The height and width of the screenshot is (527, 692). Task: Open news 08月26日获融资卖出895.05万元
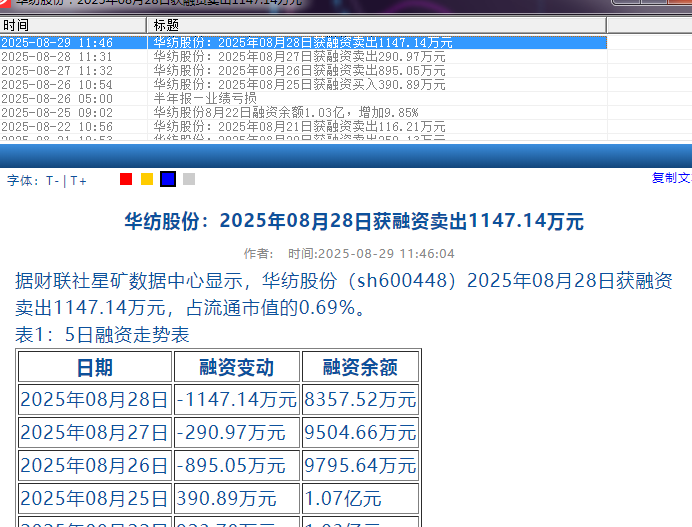coord(299,71)
